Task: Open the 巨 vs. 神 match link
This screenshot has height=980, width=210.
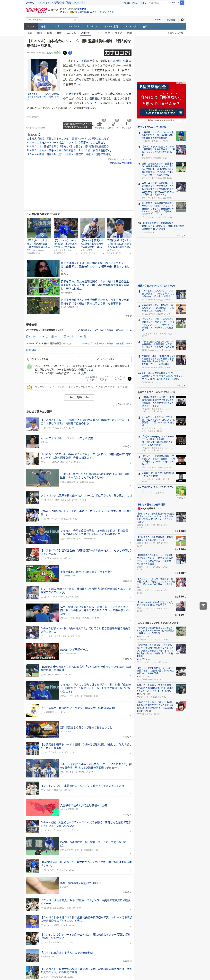Action: coord(31,336)
